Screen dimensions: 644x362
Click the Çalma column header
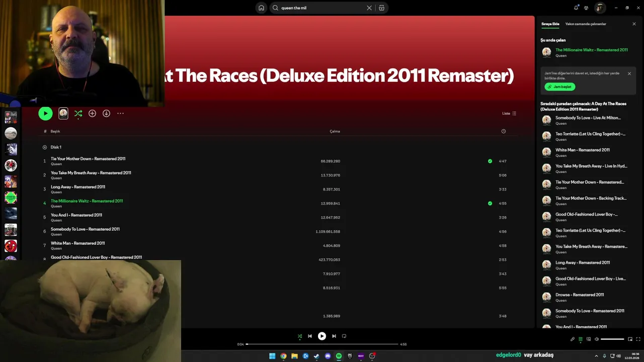335,131
